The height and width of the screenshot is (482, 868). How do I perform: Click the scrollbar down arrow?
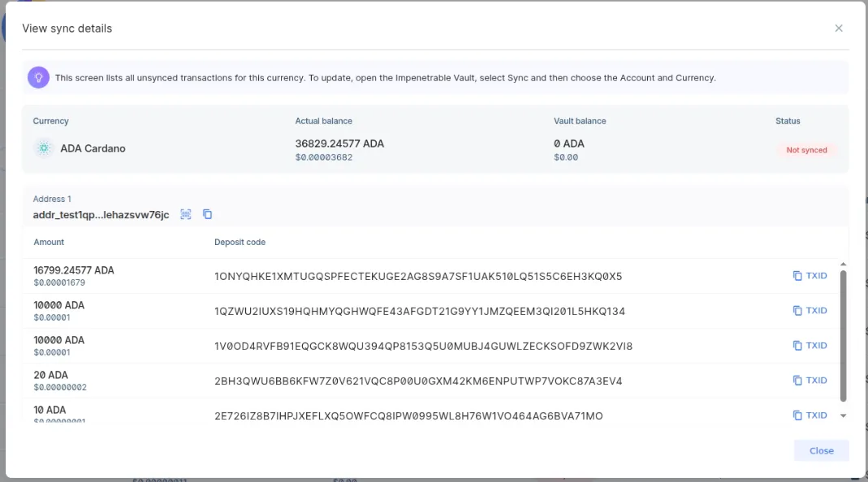pyautogui.click(x=843, y=415)
